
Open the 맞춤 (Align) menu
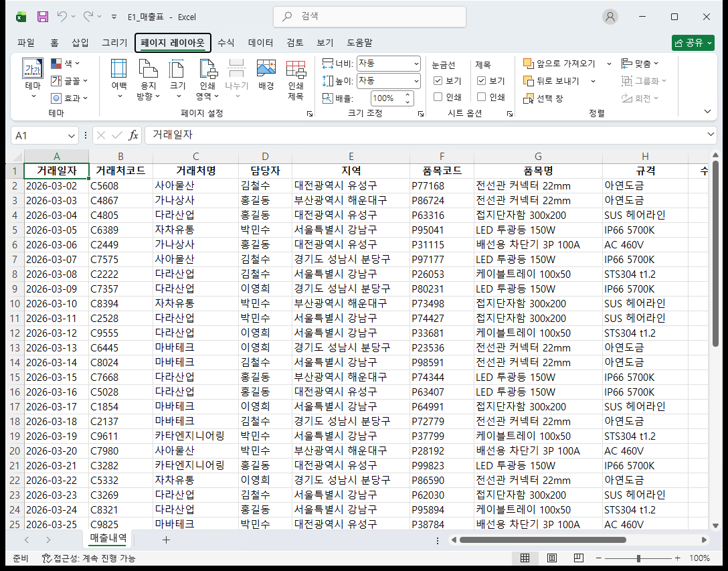(640, 63)
